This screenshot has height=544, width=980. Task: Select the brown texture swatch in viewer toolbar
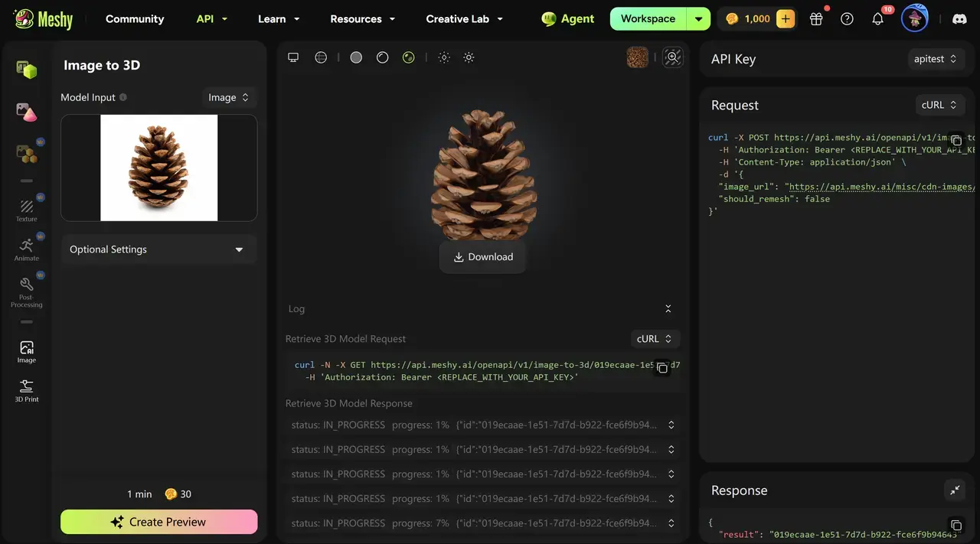[637, 57]
